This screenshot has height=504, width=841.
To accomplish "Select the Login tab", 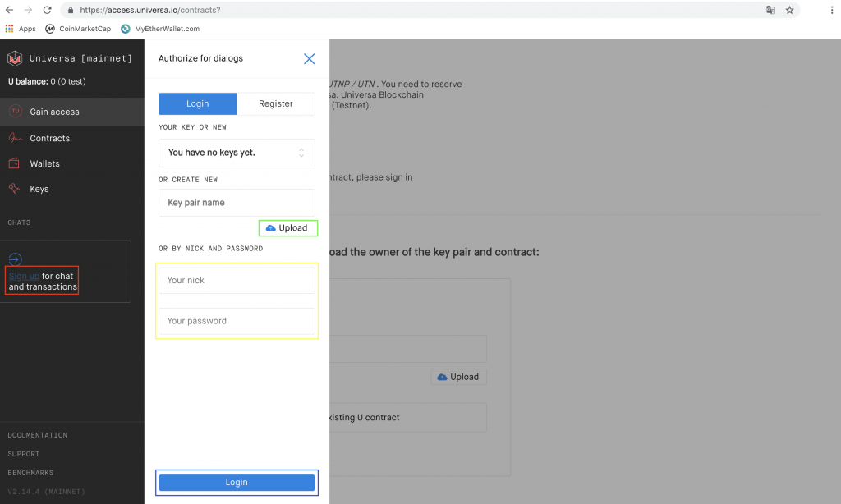I will click(198, 103).
